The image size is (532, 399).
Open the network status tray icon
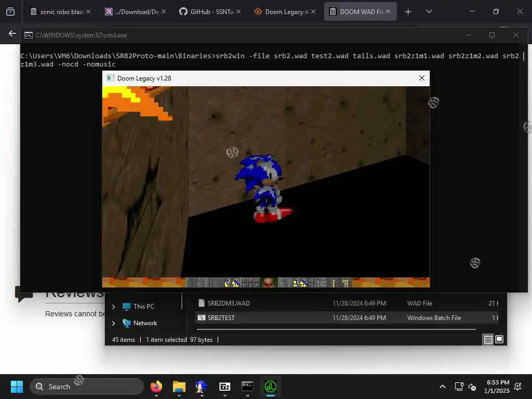point(459,387)
